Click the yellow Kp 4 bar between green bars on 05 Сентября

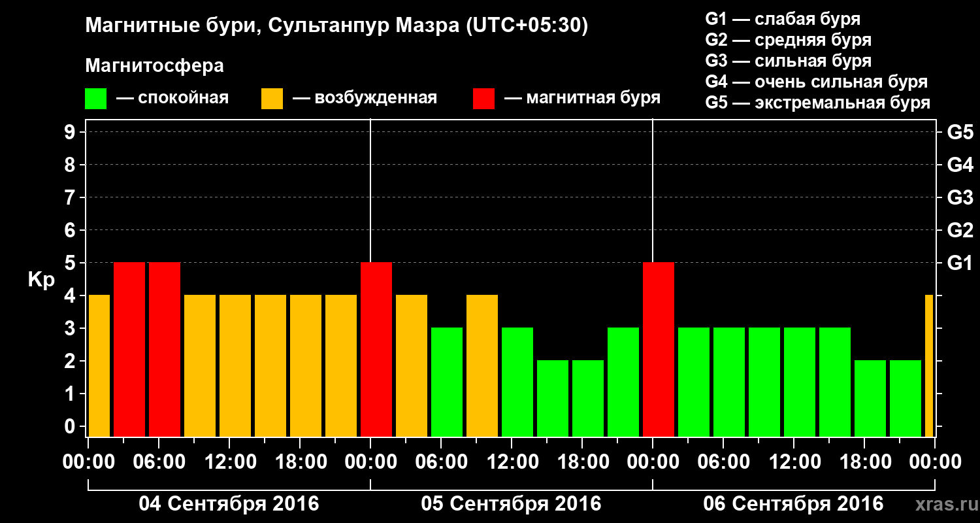pyautogui.click(x=482, y=365)
